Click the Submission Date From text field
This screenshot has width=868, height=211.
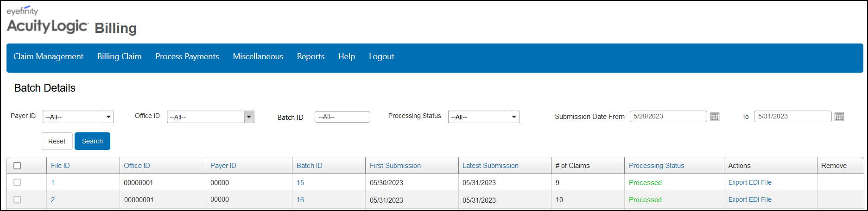[668, 116]
